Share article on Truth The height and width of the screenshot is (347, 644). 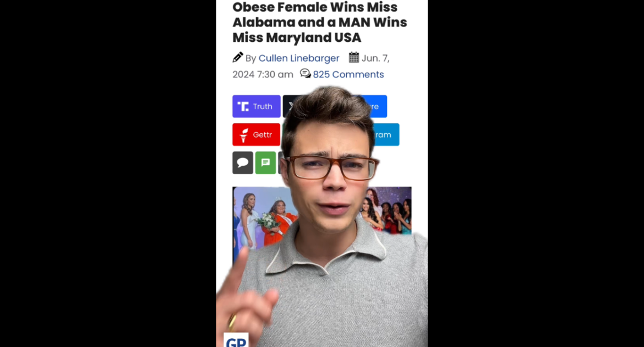[256, 106]
